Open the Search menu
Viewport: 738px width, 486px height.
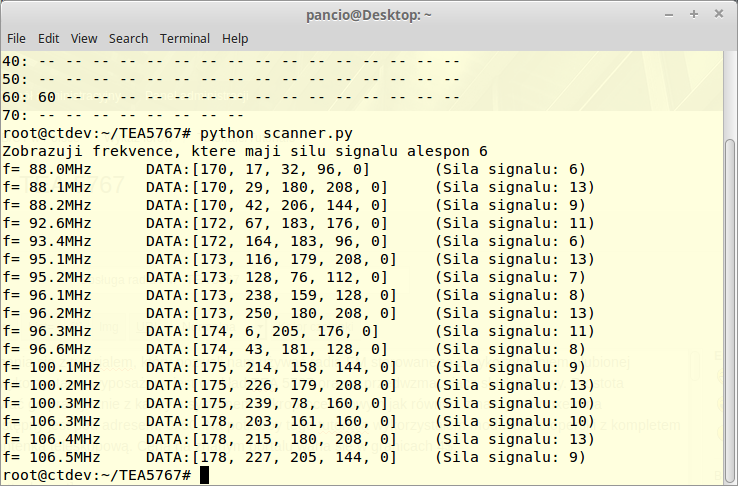click(x=128, y=38)
